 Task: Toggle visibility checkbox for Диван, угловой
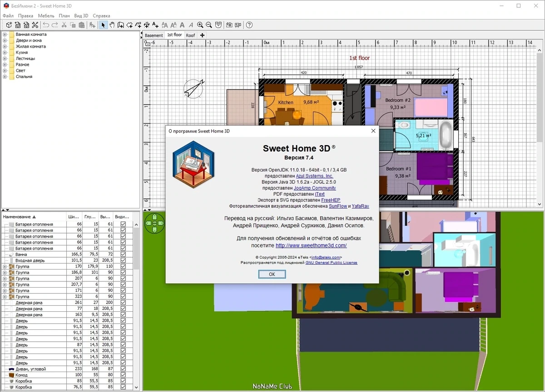[x=123, y=369]
